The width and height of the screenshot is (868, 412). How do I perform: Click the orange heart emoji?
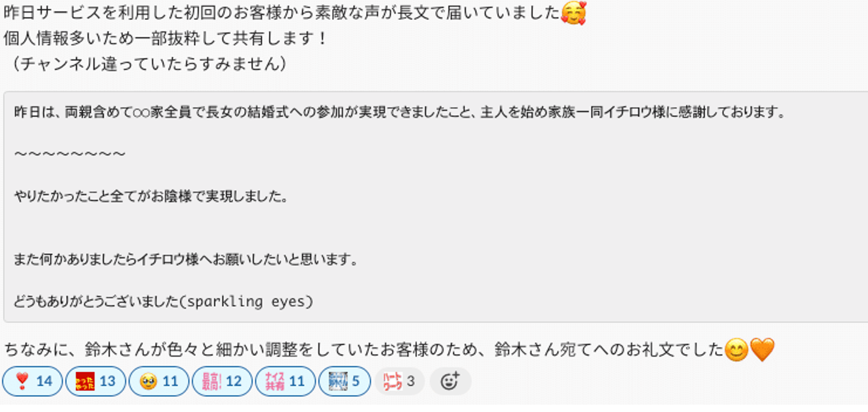coord(762,349)
